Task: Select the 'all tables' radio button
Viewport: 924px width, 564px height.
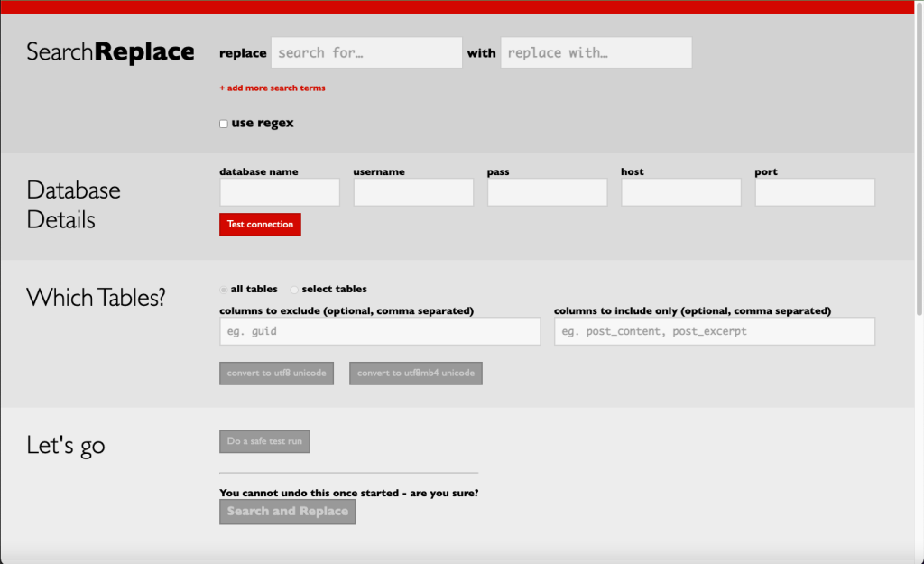Action: click(x=224, y=290)
